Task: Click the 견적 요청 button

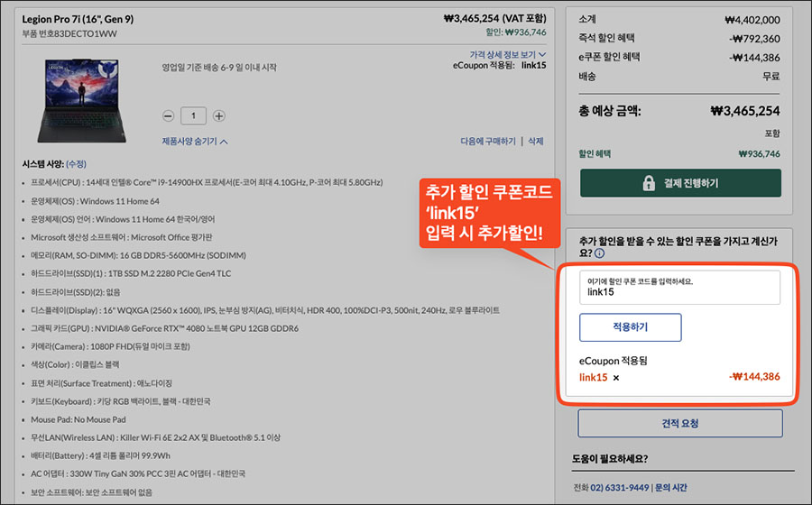Action: coord(680,424)
